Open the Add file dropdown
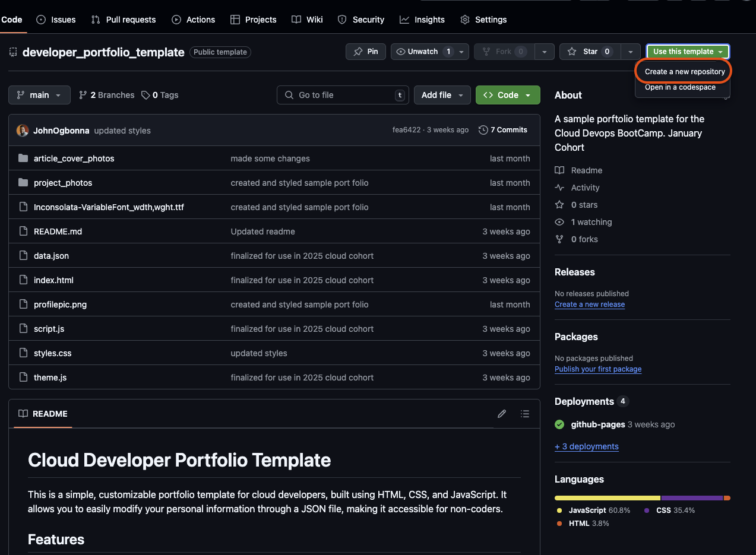This screenshot has height=555, width=756. tap(442, 95)
